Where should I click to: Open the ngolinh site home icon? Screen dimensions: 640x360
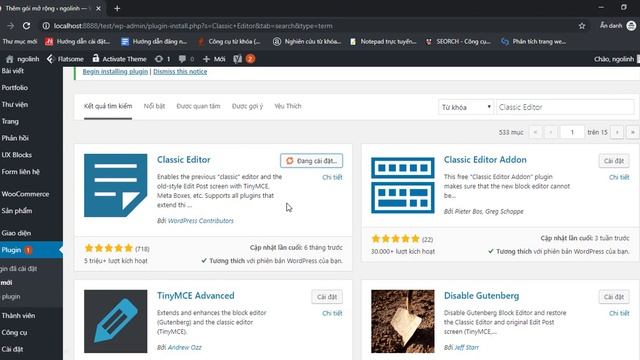pos(9,59)
